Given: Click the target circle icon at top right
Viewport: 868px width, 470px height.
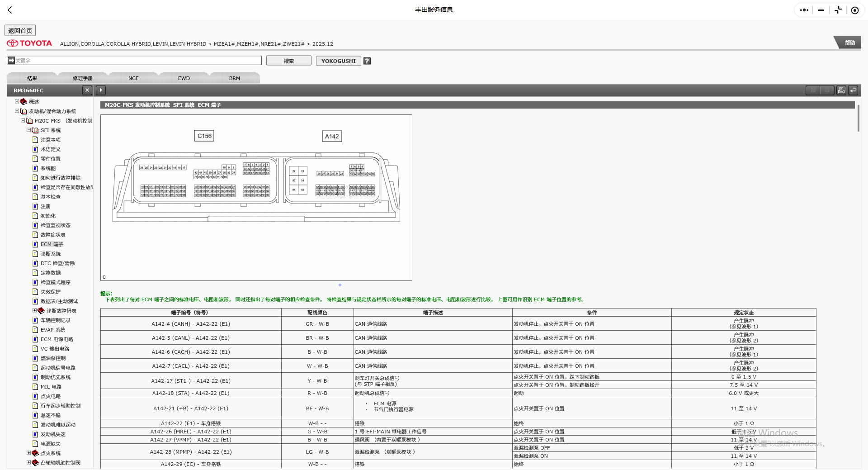Looking at the screenshot, I should (x=854, y=10).
